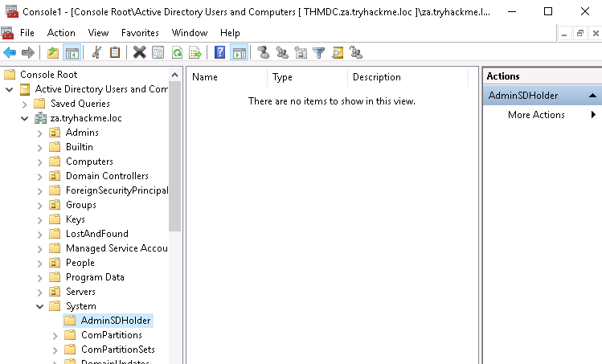
Task: Open the Window menu
Action: coord(190,33)
